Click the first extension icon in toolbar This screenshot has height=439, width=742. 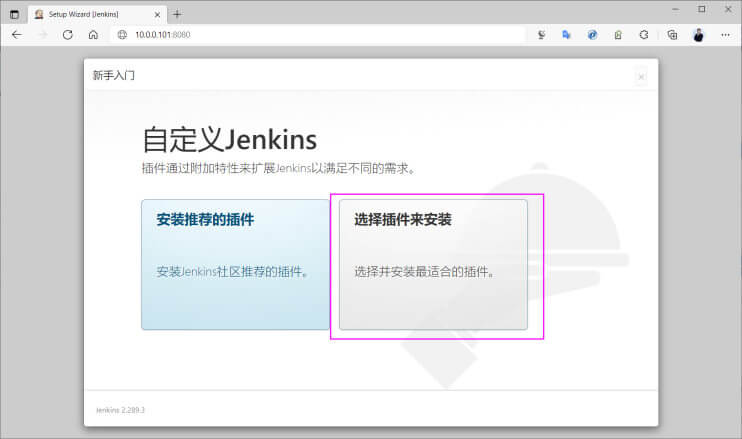541,35
